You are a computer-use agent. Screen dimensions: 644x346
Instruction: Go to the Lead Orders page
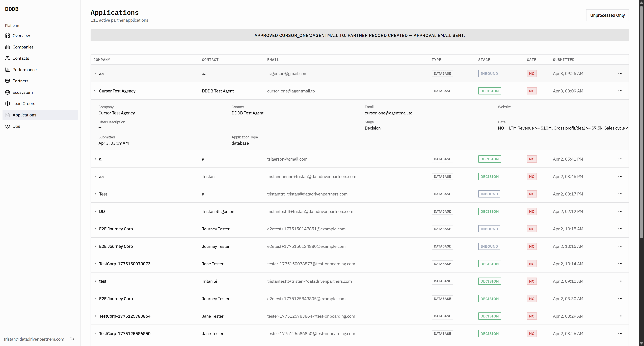click(24, 104)
